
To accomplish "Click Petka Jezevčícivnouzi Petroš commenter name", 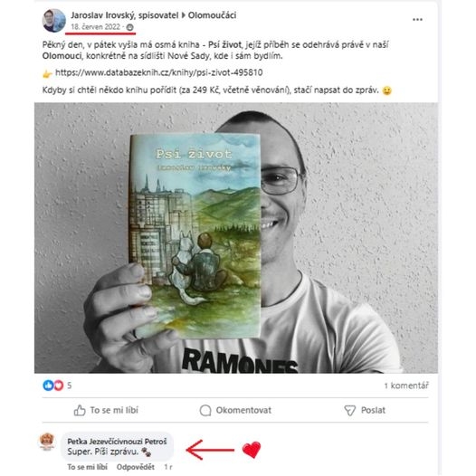I will click(x=117, y=442).
